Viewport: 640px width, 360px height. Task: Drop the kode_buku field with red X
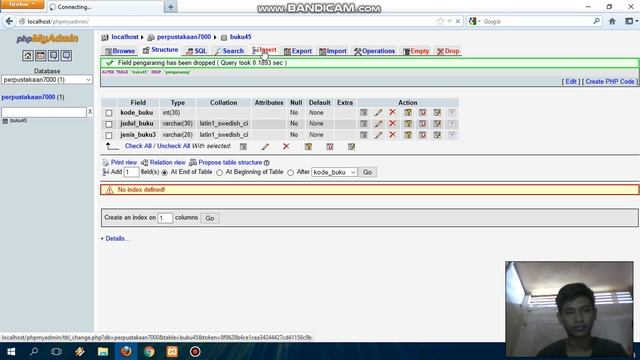pyautogui.click(x=393, y=112)
